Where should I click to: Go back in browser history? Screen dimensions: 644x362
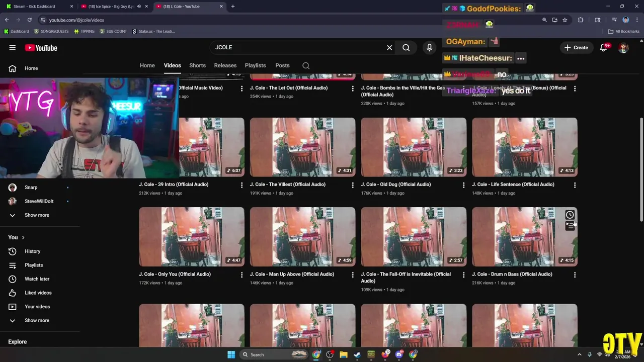pos(7,20)
